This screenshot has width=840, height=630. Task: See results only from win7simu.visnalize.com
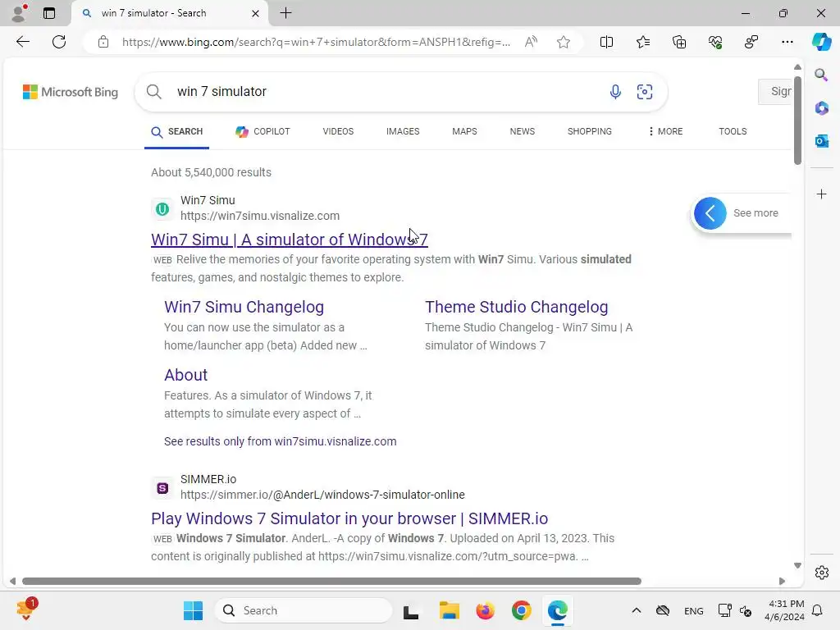[281, 441]
